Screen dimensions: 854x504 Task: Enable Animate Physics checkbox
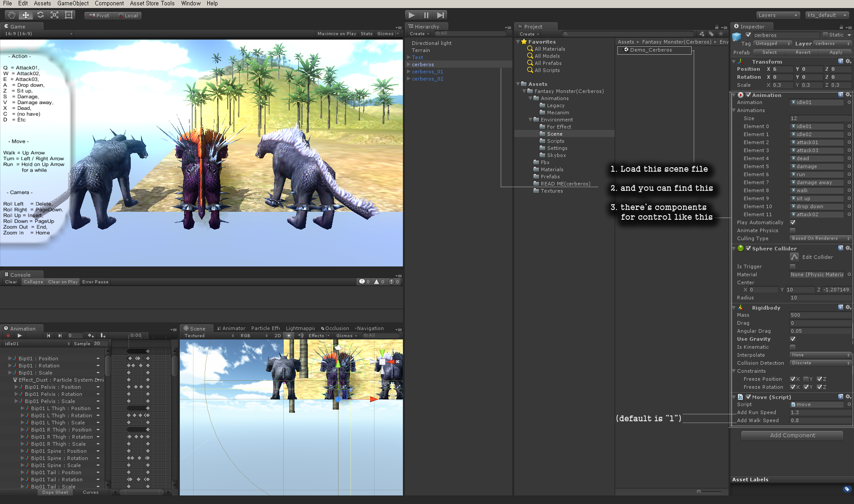pyautogui.click(x=793, y=230)
